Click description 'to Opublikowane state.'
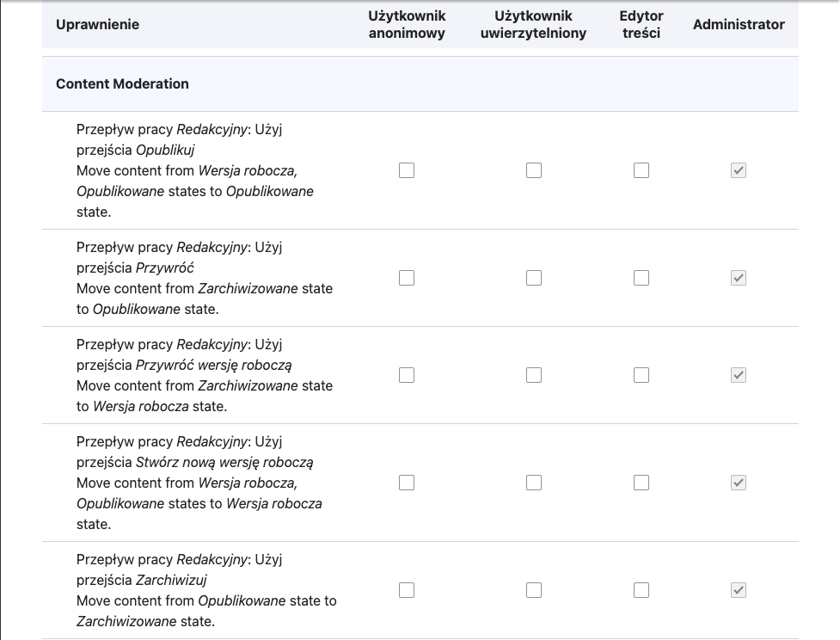840x640 pixels. tap(147, 310)
